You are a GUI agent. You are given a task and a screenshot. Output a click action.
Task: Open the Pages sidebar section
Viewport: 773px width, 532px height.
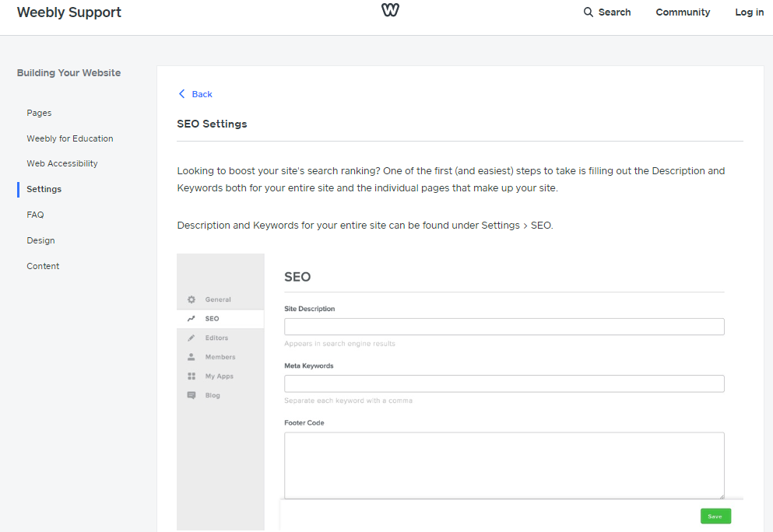[x=39, y=113]
